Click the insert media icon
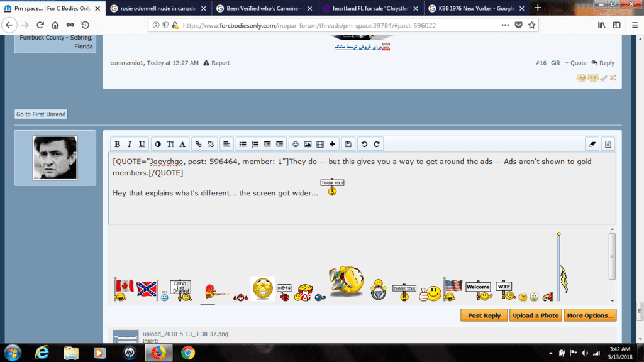 (320, 144)
